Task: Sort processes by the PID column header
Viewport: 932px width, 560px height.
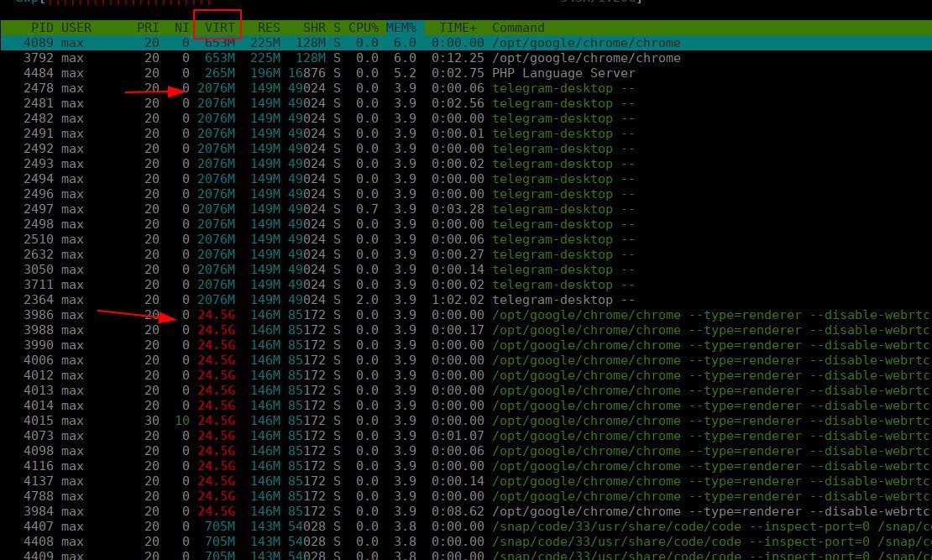Action: 42,28
